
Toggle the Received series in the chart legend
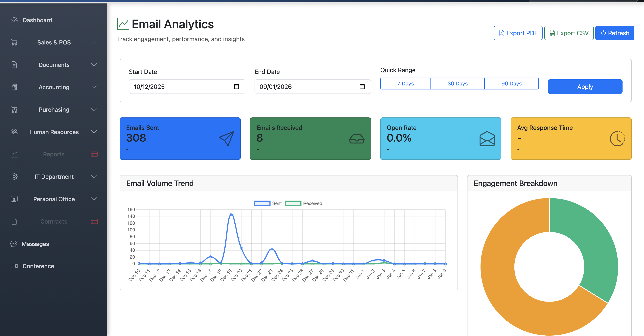[x=304, y=203]
